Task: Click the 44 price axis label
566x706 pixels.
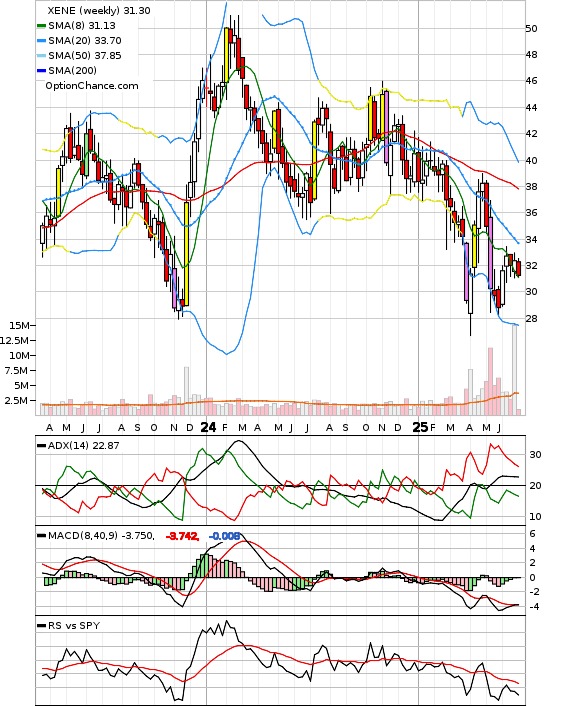Action: pyautogui.click(x=531, y=107)
